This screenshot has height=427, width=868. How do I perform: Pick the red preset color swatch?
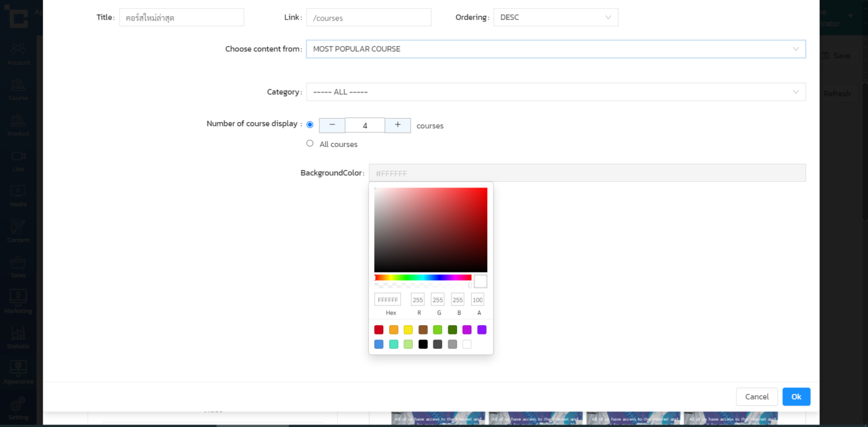click(x=379, y=330)
